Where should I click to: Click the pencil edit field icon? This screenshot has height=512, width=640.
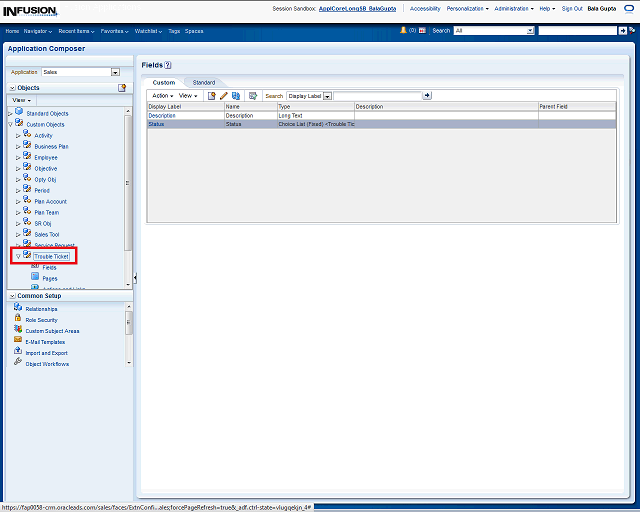point(223,96)
